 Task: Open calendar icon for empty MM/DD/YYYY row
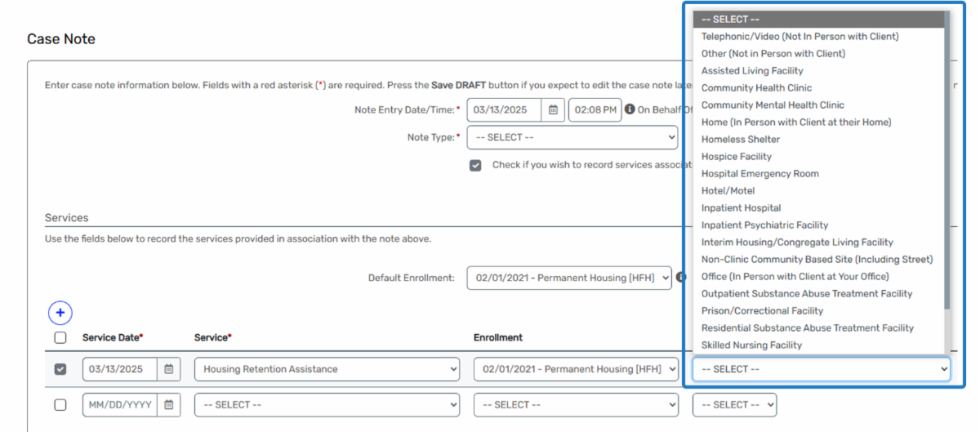click(x=169, y=404)
